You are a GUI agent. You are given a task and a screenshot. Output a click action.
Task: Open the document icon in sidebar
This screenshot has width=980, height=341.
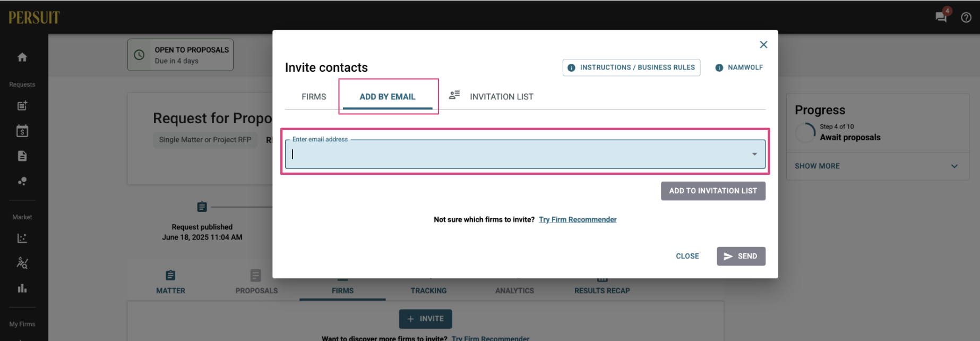click(22, 156)
